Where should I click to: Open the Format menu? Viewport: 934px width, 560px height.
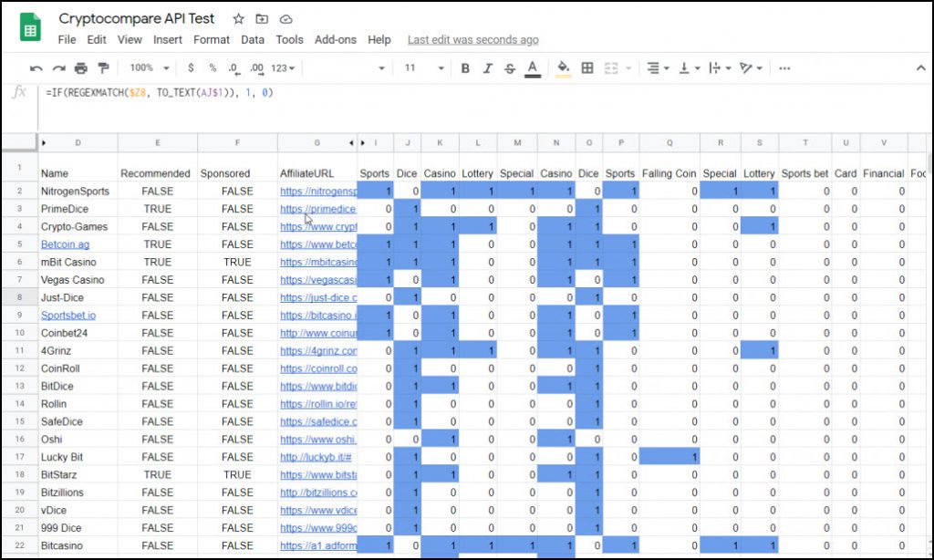pyautogui.click(x=212, y=40)
